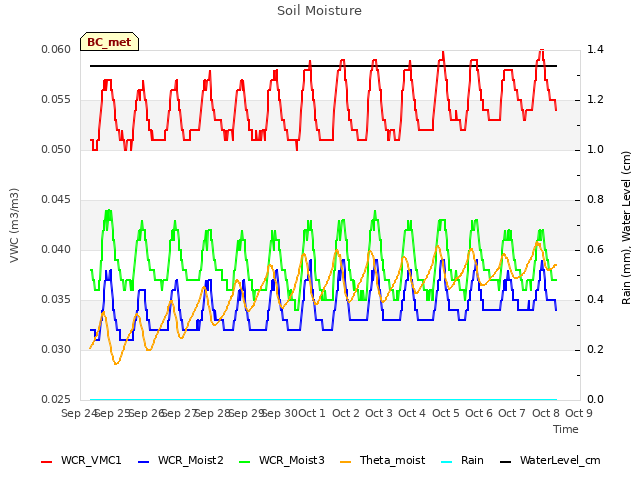Click the 1.0 right axis value

[x=595, y=150]
